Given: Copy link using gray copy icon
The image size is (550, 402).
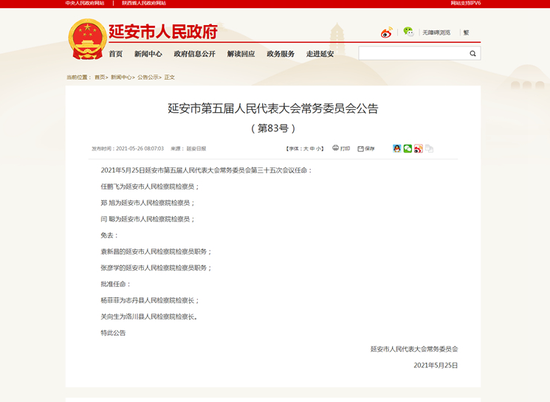Looking at the screenshot, I should (429, 148).
